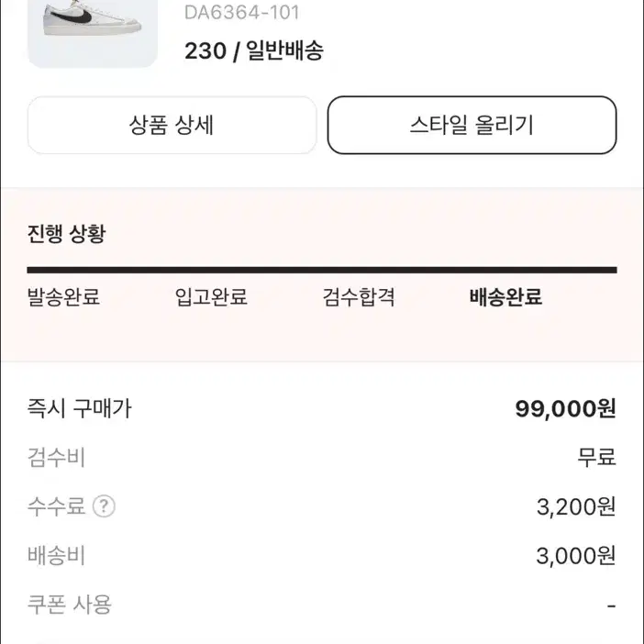Tap the 3,200원 fee amount

[x=576, y=506]
